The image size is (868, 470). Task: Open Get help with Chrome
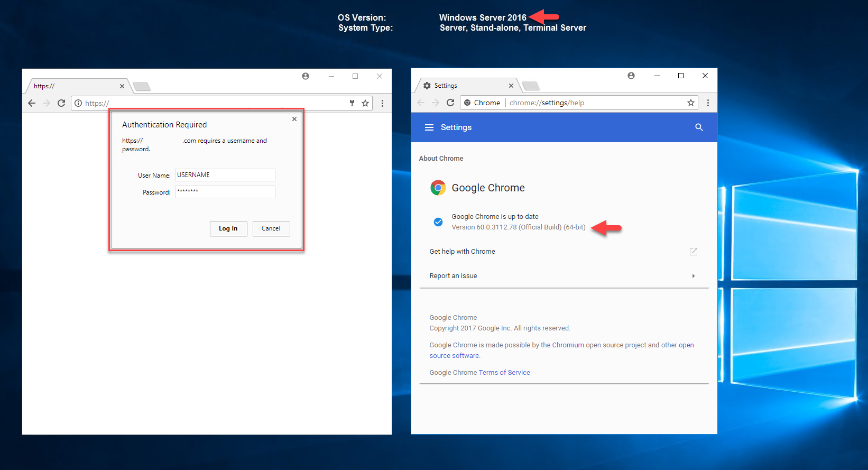coord(564,252)
